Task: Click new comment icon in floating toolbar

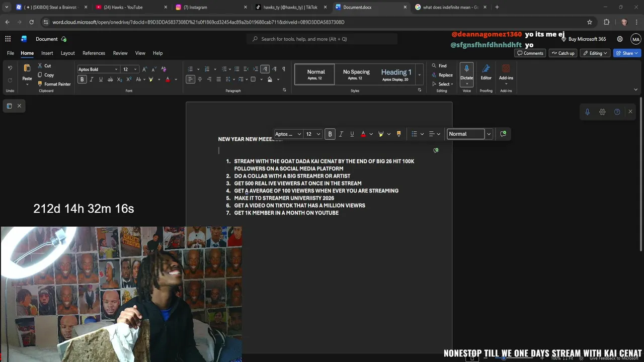Action: pos(503,134)
